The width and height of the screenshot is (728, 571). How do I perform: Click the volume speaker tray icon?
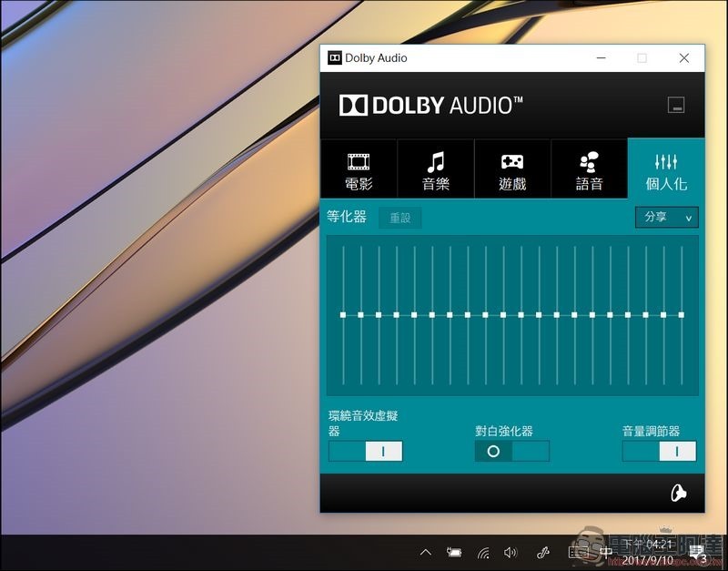511,553
